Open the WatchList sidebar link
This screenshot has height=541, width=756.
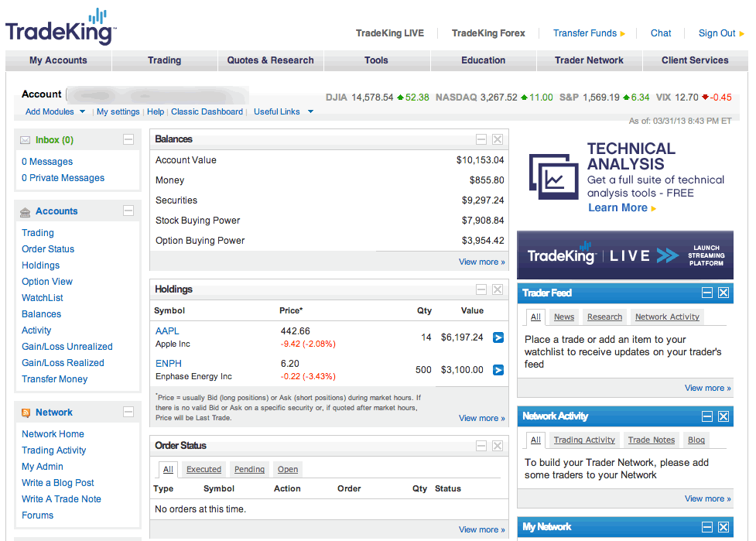[x=43, y=298]
